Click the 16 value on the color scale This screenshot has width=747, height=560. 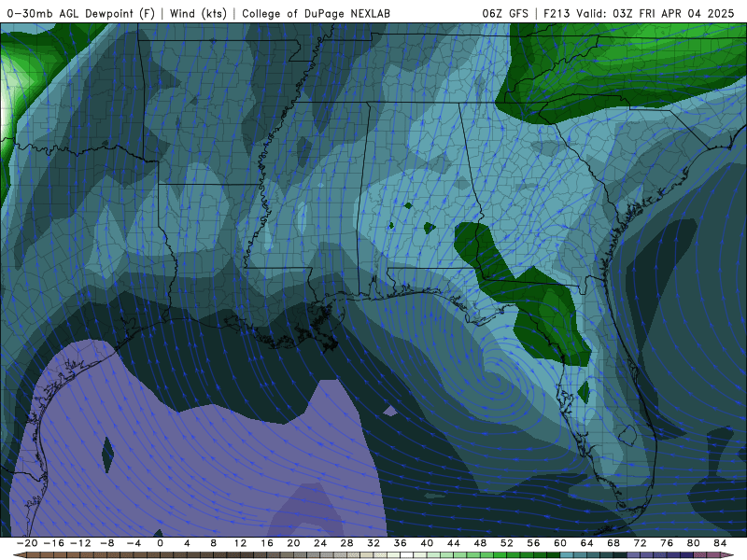pos(267,543)
